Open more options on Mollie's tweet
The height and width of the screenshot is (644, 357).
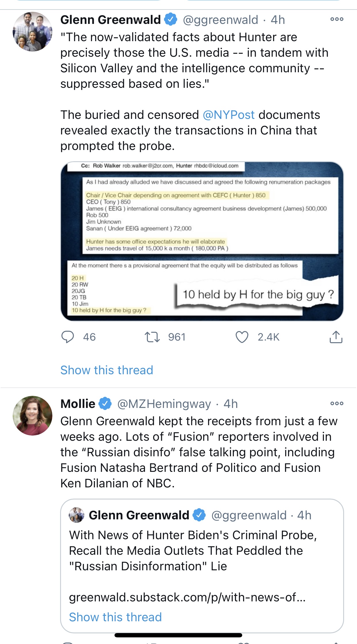(337, 403)
